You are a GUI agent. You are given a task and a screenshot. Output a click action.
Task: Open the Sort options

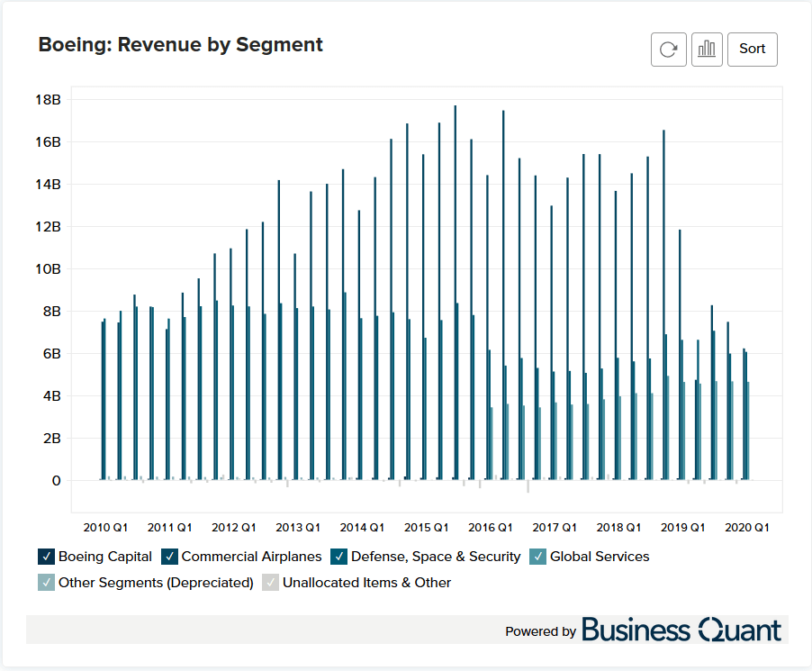point(752,49)
